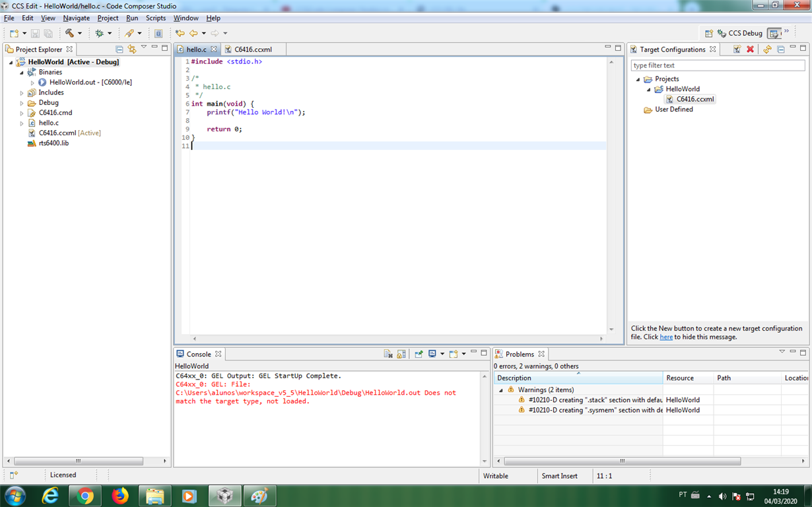Close the hello.c editor tab

[214, 50]
